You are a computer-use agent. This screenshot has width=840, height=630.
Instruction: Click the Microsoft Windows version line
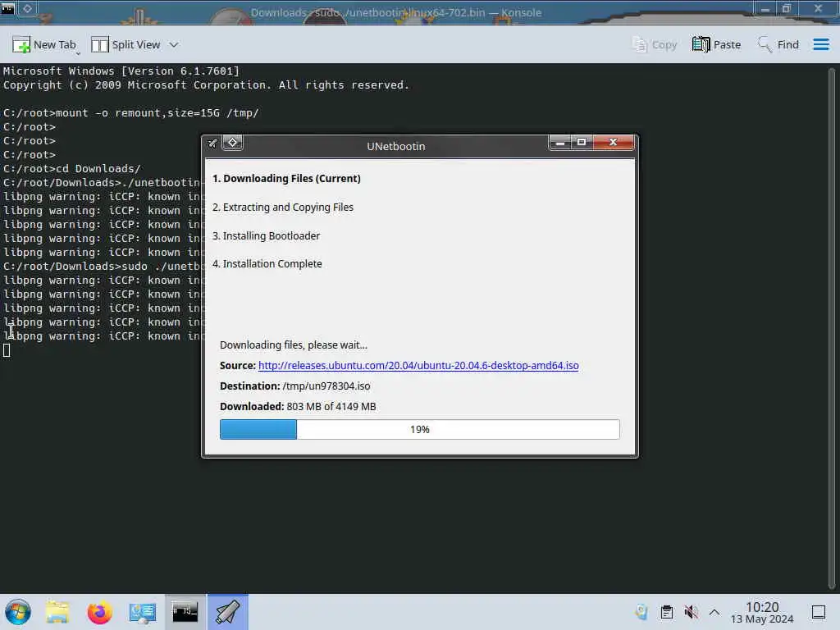(121, 71)
